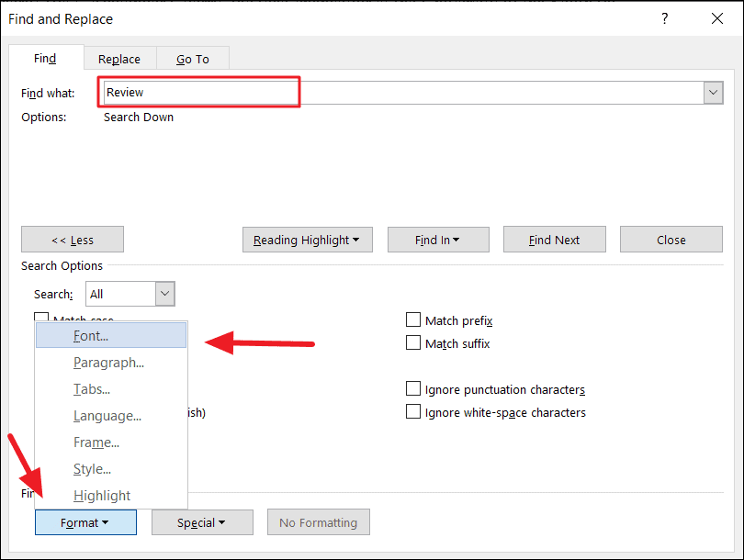Enable the Match prefix checkbox
The height and width of the screenshot is (560, 744).
click(413, 319)
